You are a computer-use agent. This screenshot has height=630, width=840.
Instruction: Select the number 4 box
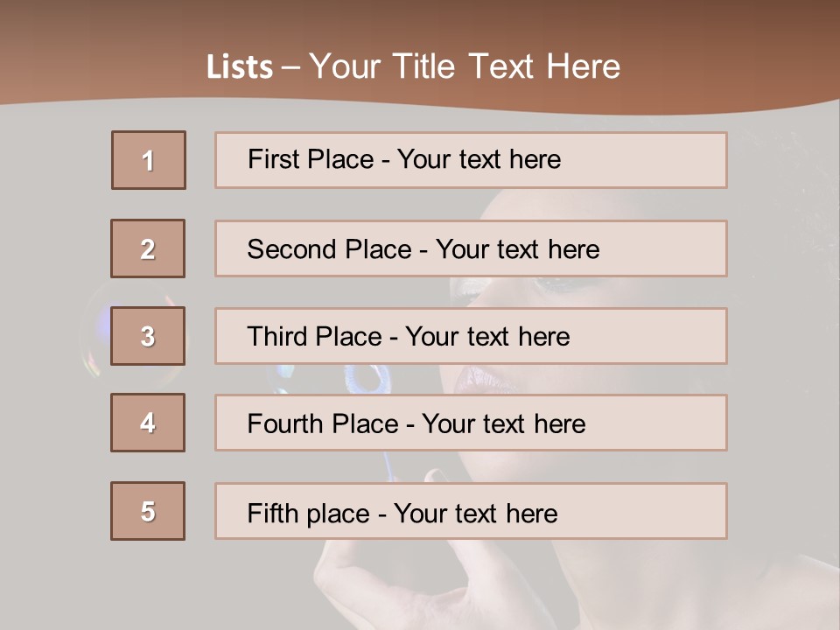click(x=148, y=423)
